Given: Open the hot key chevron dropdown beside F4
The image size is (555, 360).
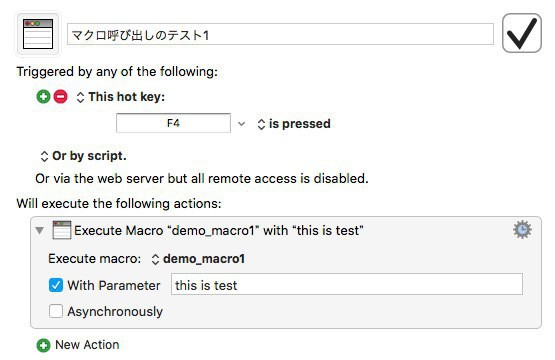Looking at the screenshot, I should [x=241, y=124].
